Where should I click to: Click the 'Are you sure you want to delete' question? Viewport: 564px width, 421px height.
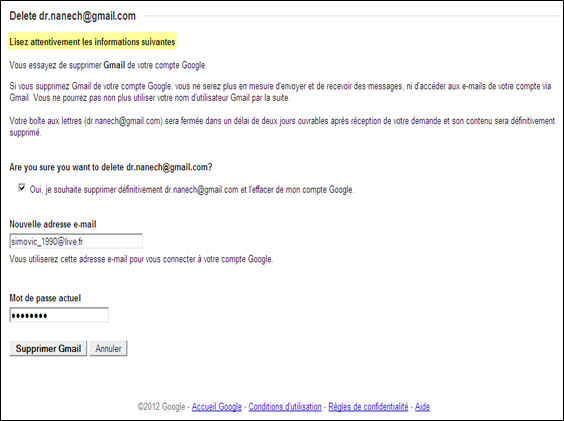click(x=111, y=167)
